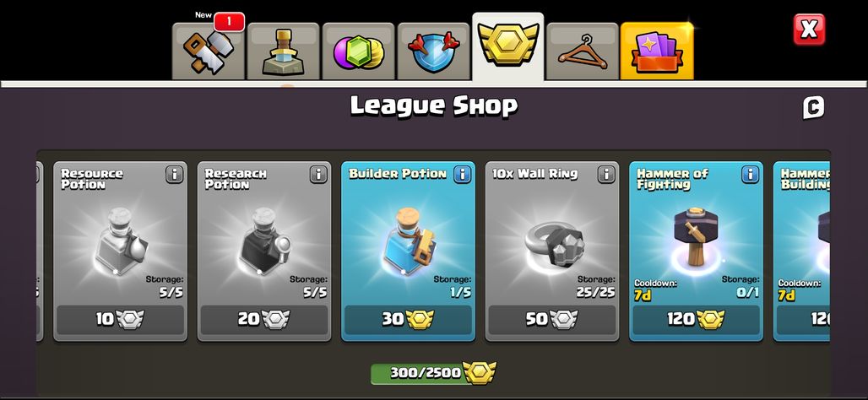
Task: Open the builder tools tab with saw and hammer
Action: pos(209,51)
